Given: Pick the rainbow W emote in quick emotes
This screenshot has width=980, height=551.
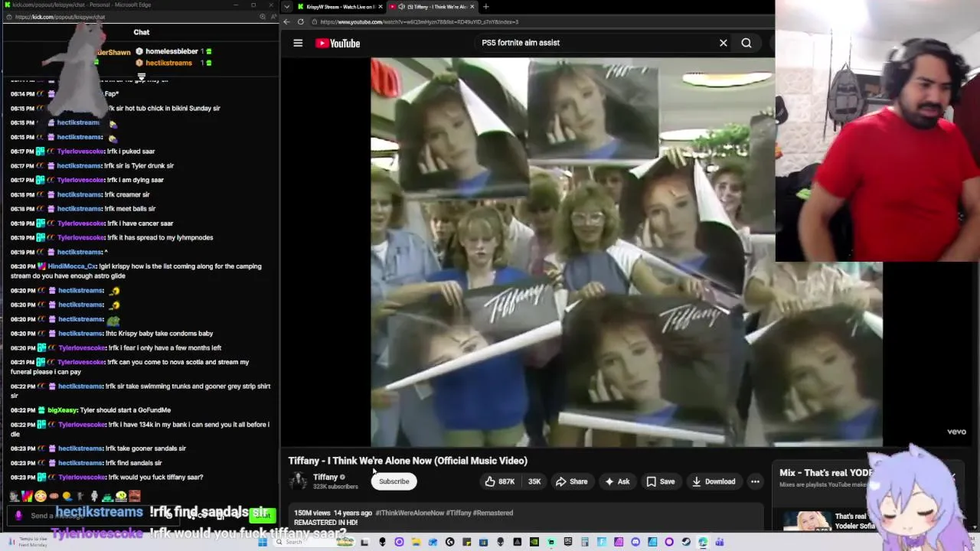Looking at the screenshot, I should click(27, 496).
